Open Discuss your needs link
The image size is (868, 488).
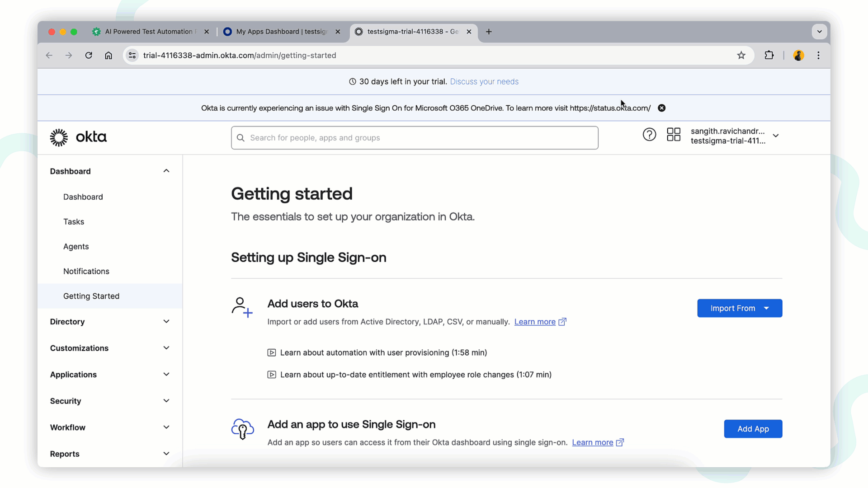(x=484, y=82)
